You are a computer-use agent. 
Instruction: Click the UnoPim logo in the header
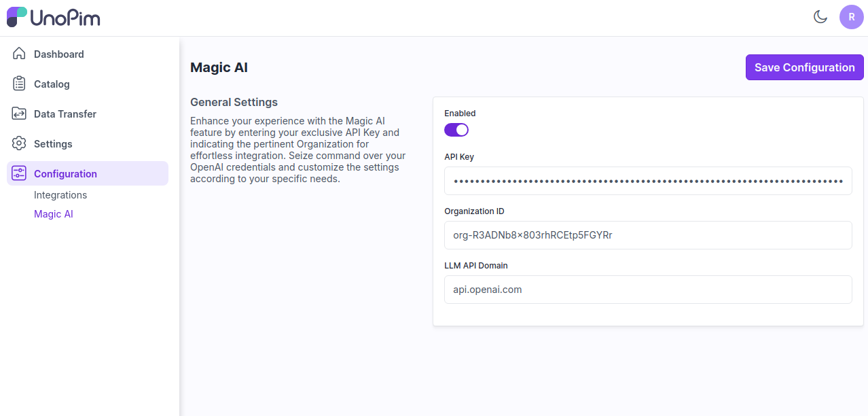coord(53,18)
